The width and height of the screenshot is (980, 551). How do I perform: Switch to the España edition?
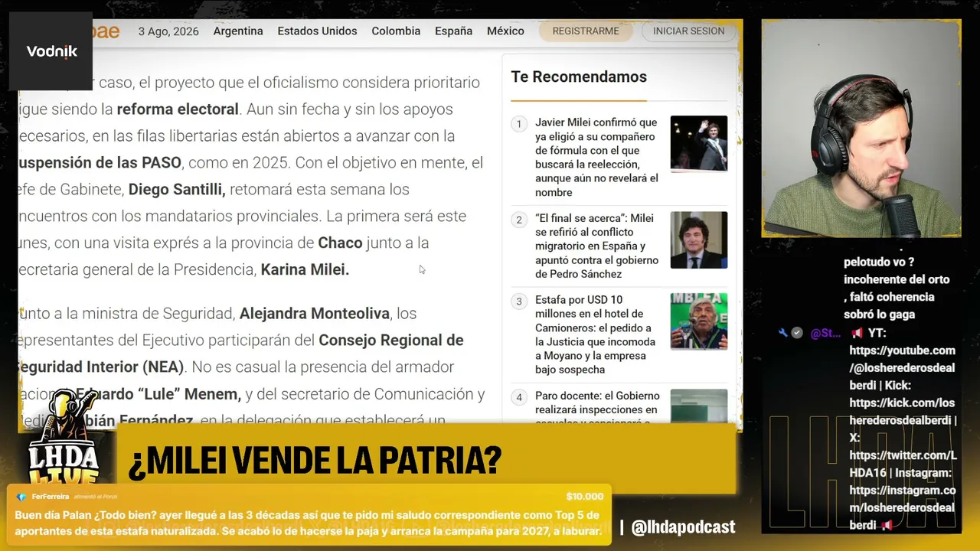[x=453, y=31]
